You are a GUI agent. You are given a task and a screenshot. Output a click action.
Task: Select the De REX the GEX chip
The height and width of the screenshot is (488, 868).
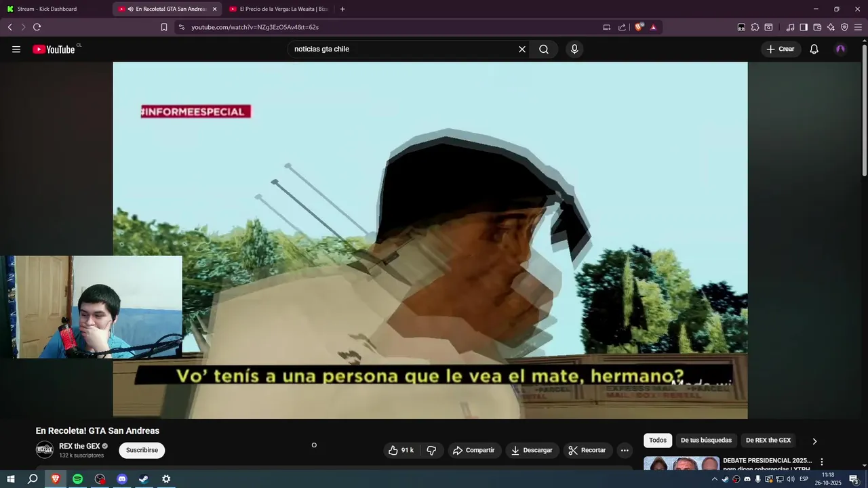pos(768,441)
